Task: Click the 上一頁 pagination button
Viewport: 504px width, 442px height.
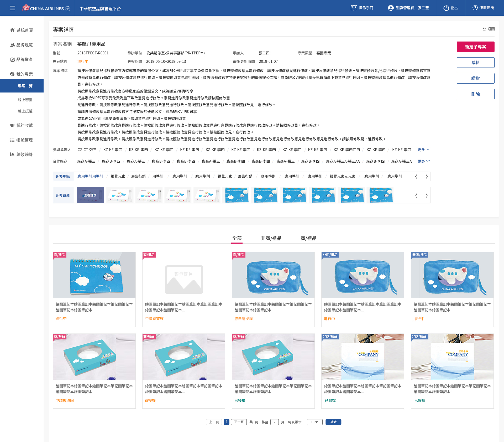Action: tap(214, 422)
